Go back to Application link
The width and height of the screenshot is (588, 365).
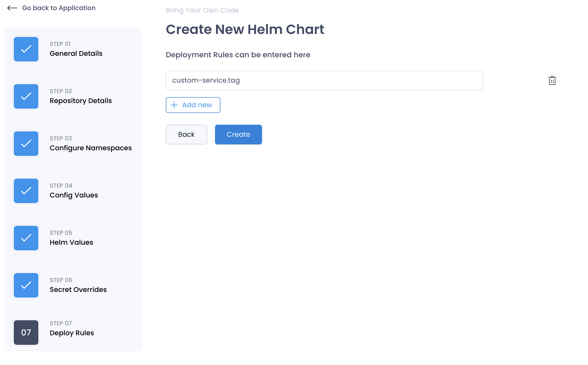[59, 8]
